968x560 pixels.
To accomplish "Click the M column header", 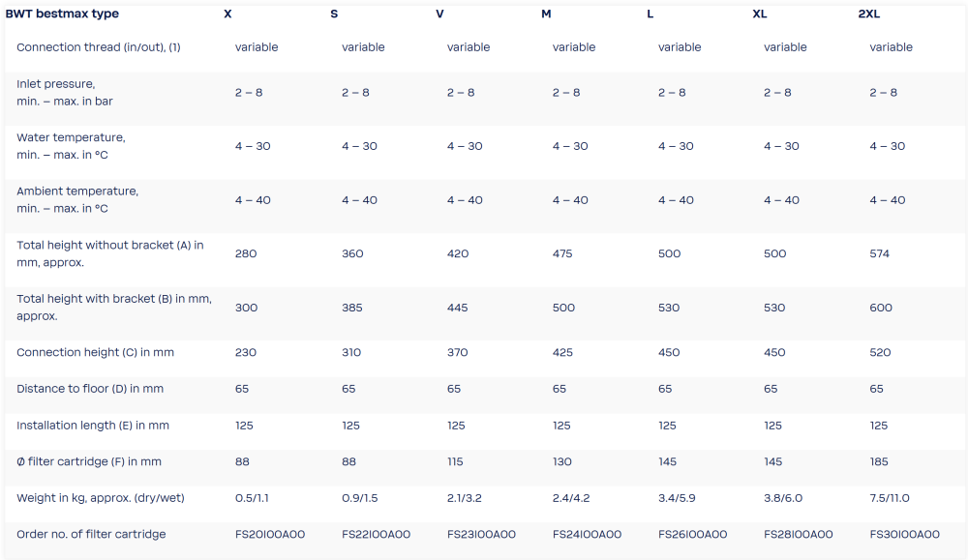I will pyautogui.click(x=546, y=14).
